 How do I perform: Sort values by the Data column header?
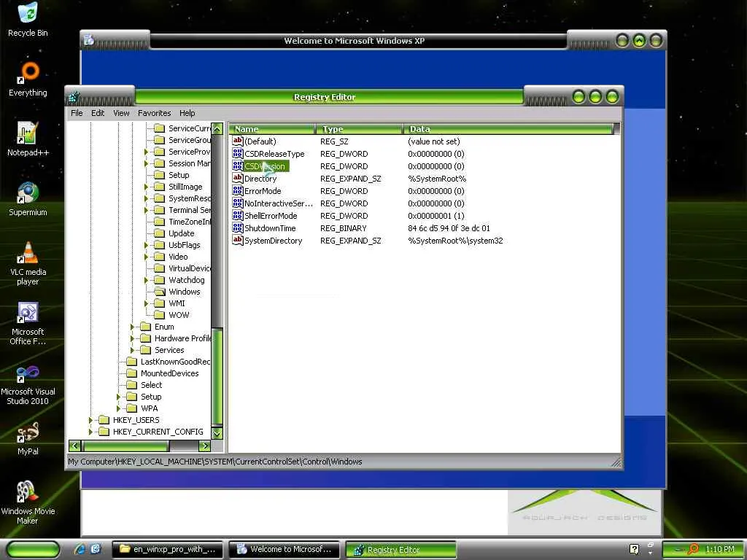click(508, 129)
